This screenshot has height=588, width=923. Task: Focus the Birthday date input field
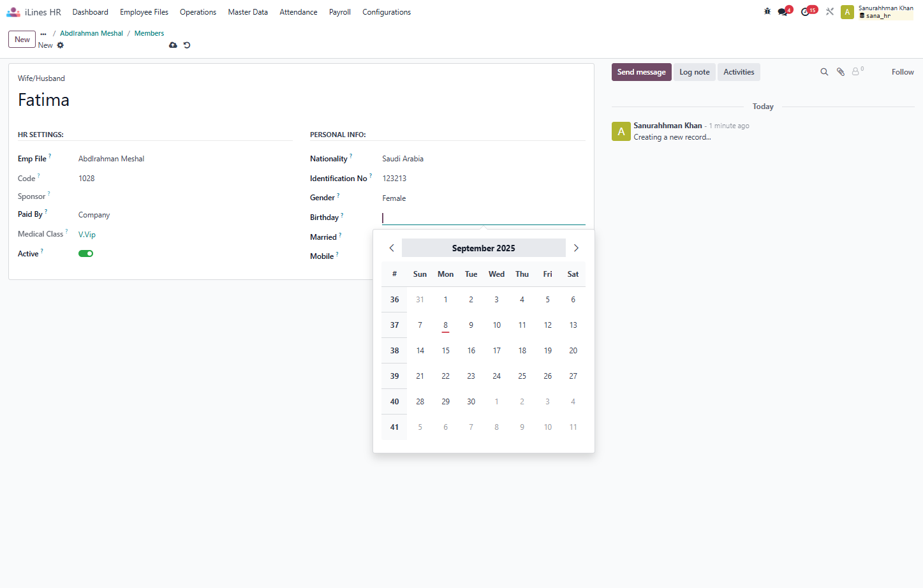point(484,218)
